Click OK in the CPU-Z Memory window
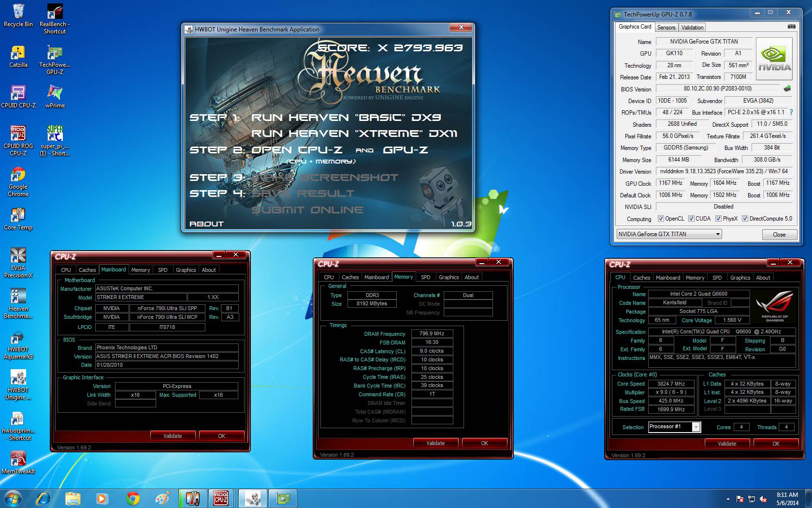Image resolution: width=812 pixels, height=508 pixels. click(484, 443)
